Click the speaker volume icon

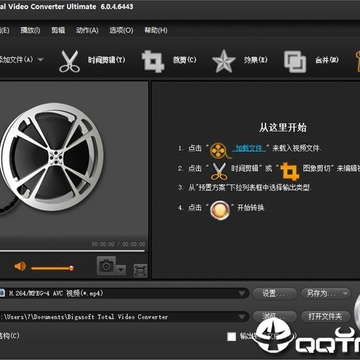pos(20,266)
